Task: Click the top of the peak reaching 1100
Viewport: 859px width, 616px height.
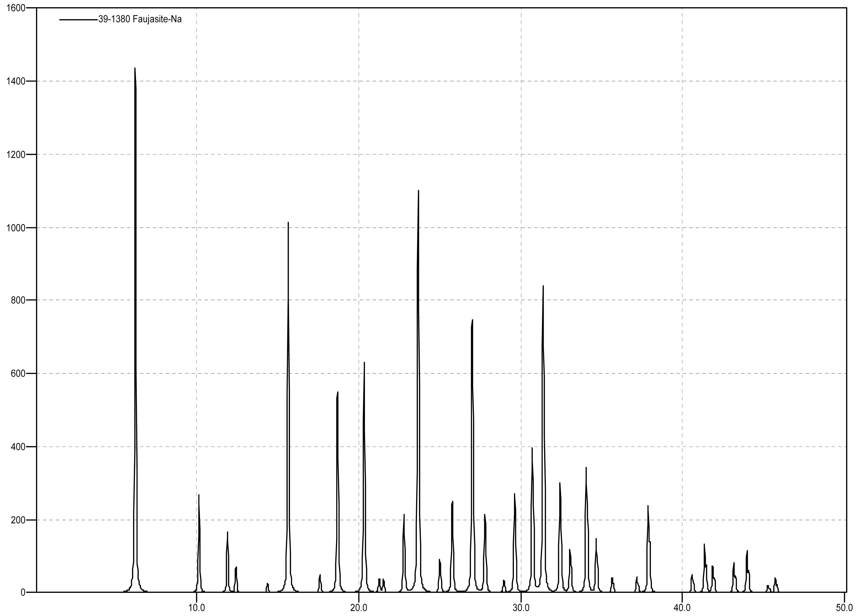Action: click(x=419, y=191)
